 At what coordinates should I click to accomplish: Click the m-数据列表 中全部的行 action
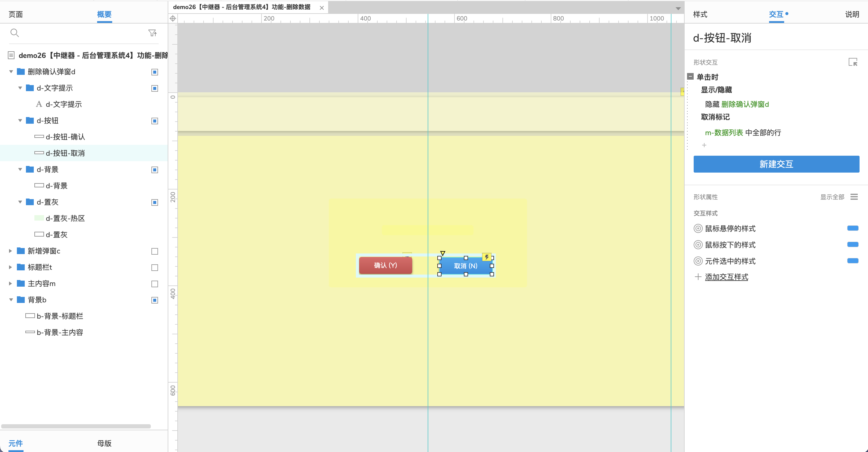click(x=743, y=133)
